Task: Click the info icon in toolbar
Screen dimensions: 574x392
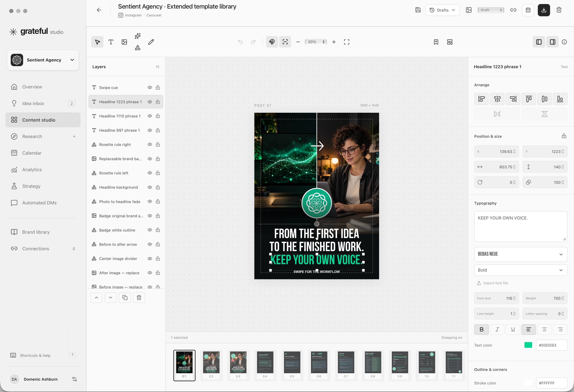Action: 564,42
